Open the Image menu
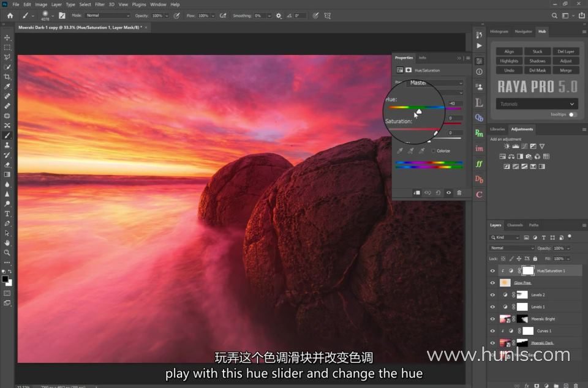The image size is (588, 388). click(x=41, y=4)
